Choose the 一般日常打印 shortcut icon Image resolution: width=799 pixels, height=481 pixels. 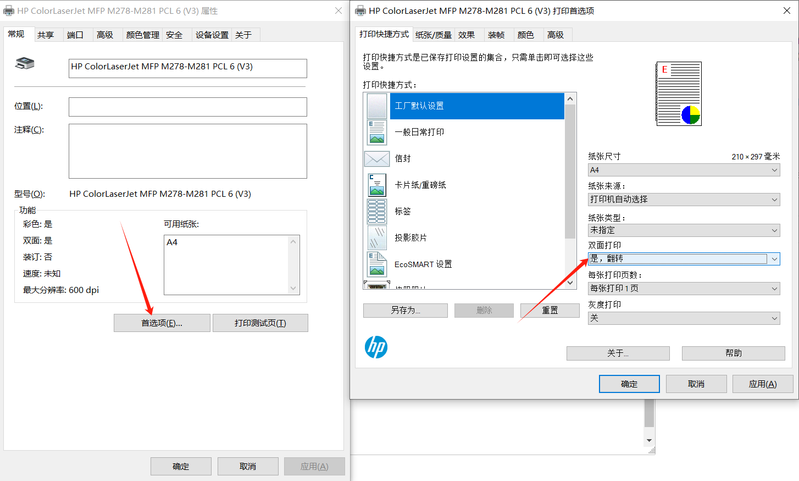(377, 132)
